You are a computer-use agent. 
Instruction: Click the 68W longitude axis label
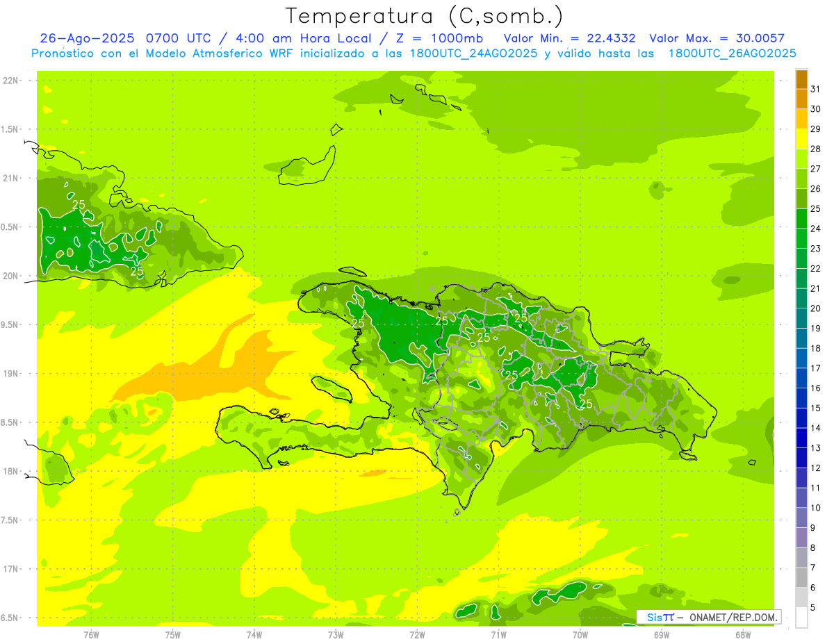[x=743, y=635]
